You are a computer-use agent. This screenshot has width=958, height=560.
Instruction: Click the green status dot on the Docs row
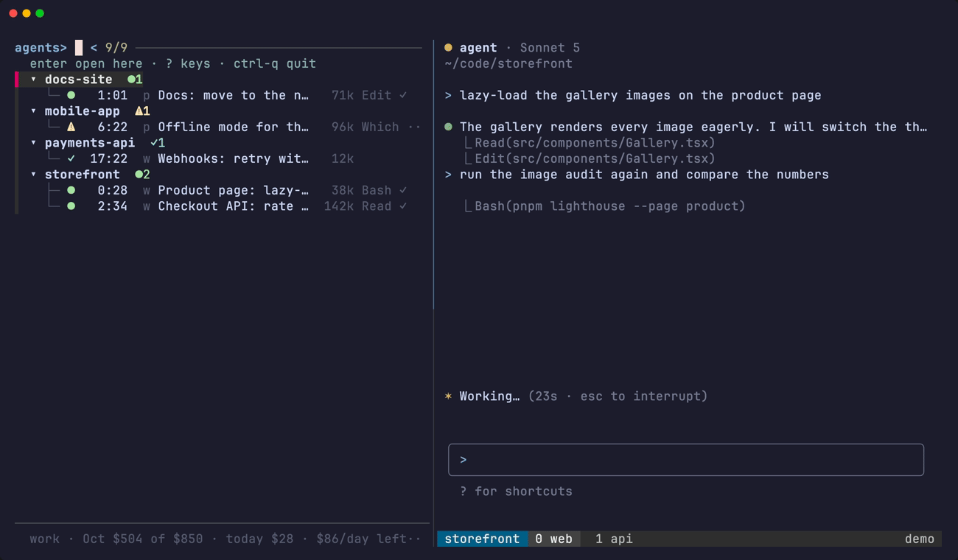(x=71, y=95)
